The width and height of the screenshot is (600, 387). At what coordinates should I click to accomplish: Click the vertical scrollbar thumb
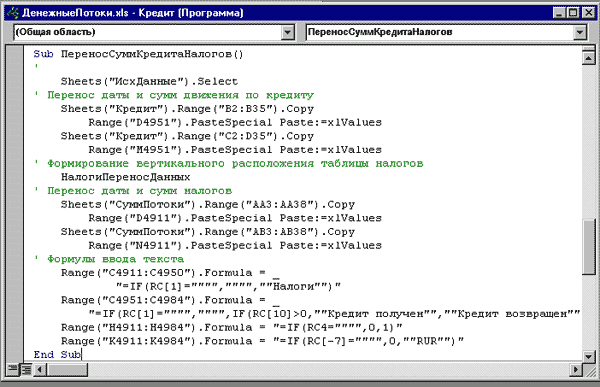tap(588, 247)
